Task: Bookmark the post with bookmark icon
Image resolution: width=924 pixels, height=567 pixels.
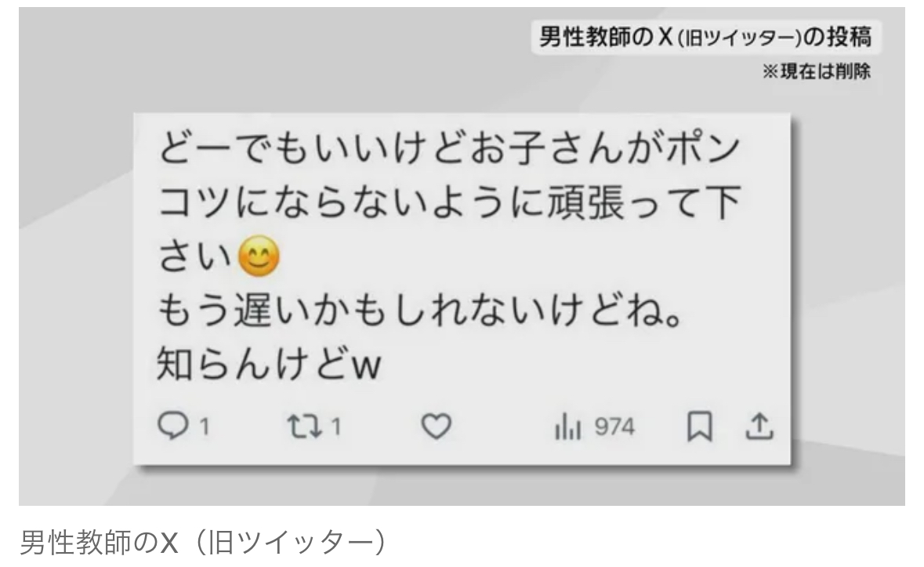Action: (700, 426)
